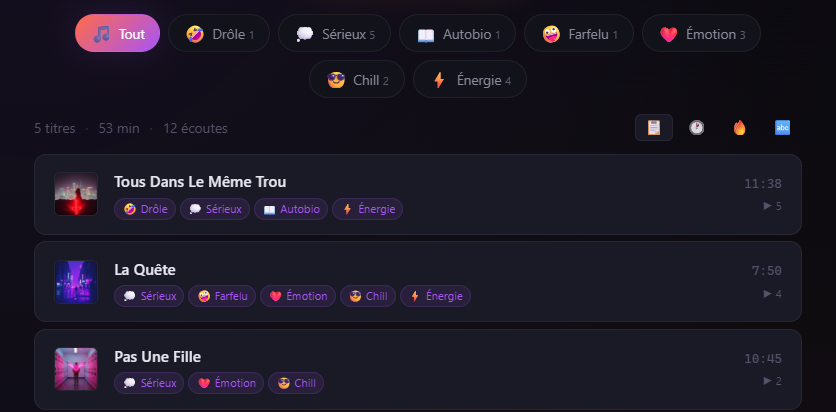Show only Émotion tracks
Viewport: 836px width, 412px height.
point(701,34)
